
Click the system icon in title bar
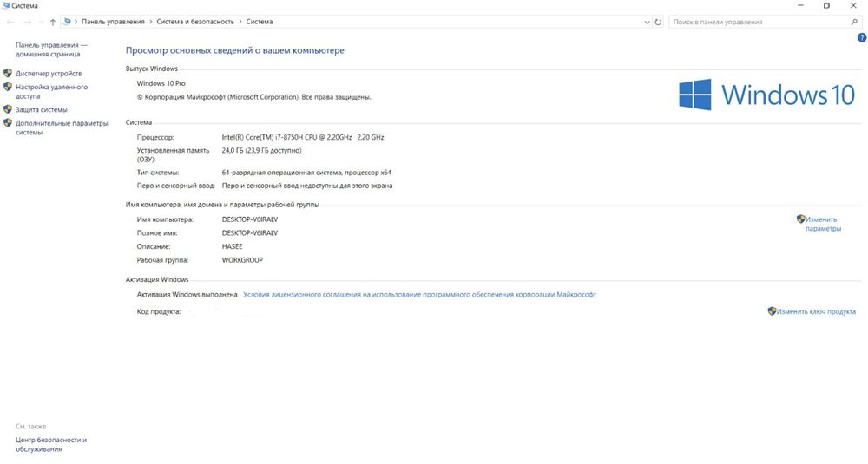(x=6, y=5)
